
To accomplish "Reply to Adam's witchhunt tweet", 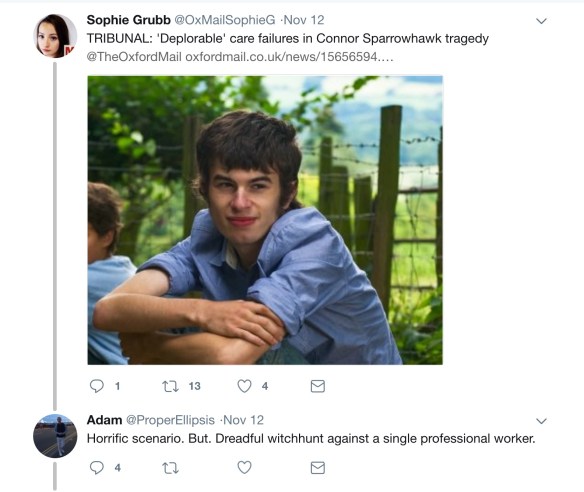I will click(97, 467).
